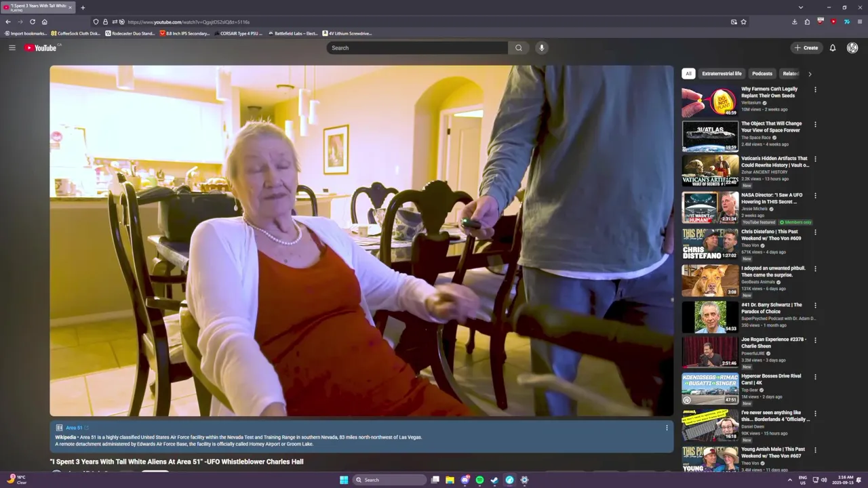
Task: Open taskbar weather widget
Action: click(x=16, y=480)
